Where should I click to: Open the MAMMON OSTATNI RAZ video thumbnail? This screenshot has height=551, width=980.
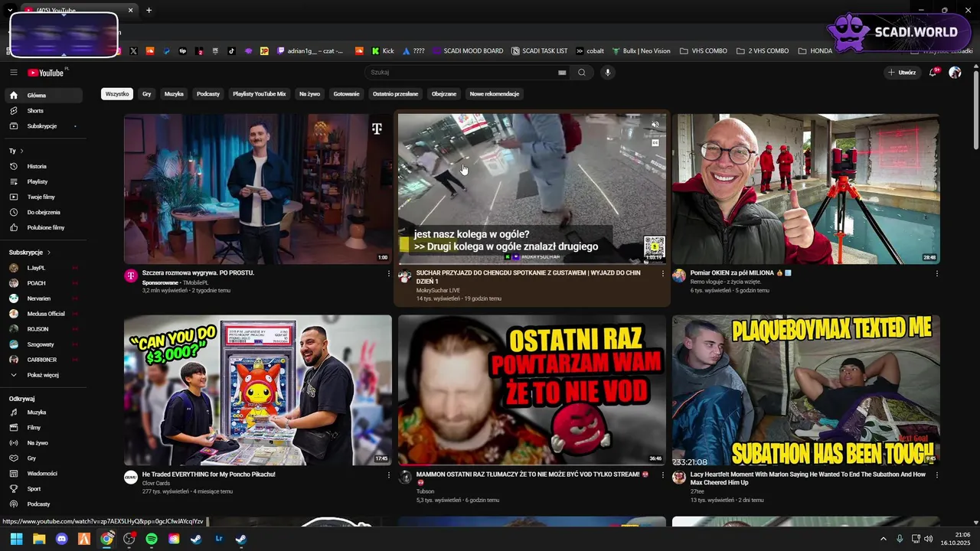pyautogui.click(x=532, y=390)
